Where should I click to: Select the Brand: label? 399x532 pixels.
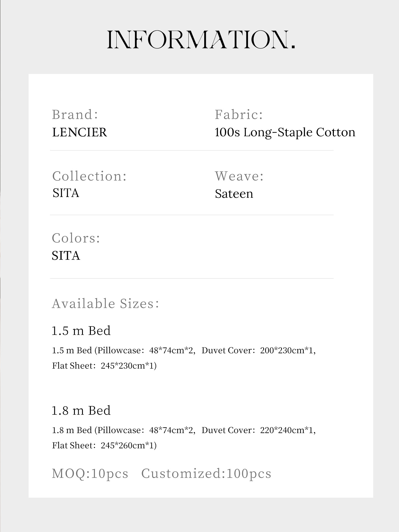(x=75, y=114)
